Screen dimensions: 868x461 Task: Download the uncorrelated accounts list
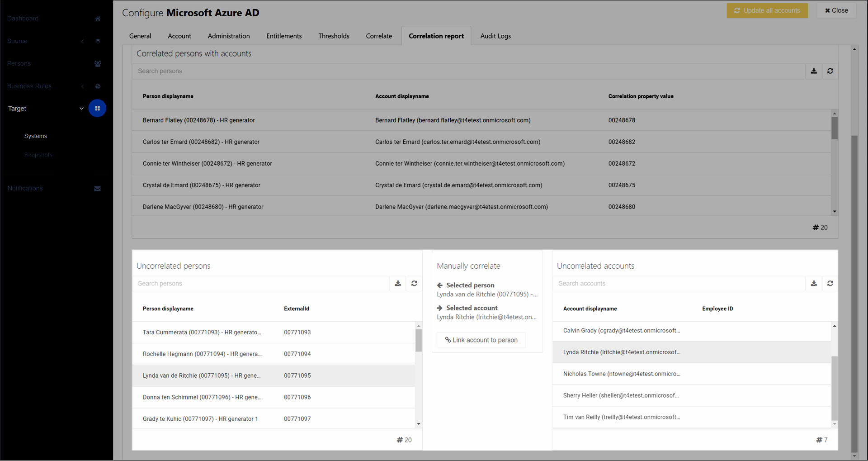pyautogui.click(x=814, y=284)
